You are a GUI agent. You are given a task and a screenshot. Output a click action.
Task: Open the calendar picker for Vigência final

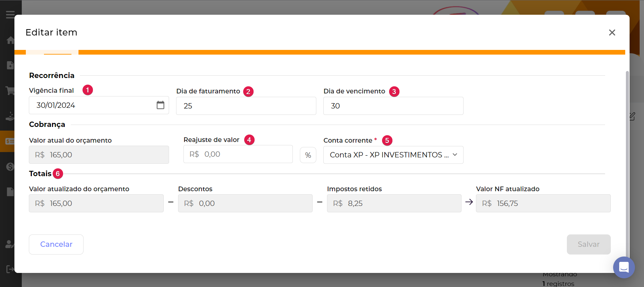pyautogui.click(x=160, y=105)
